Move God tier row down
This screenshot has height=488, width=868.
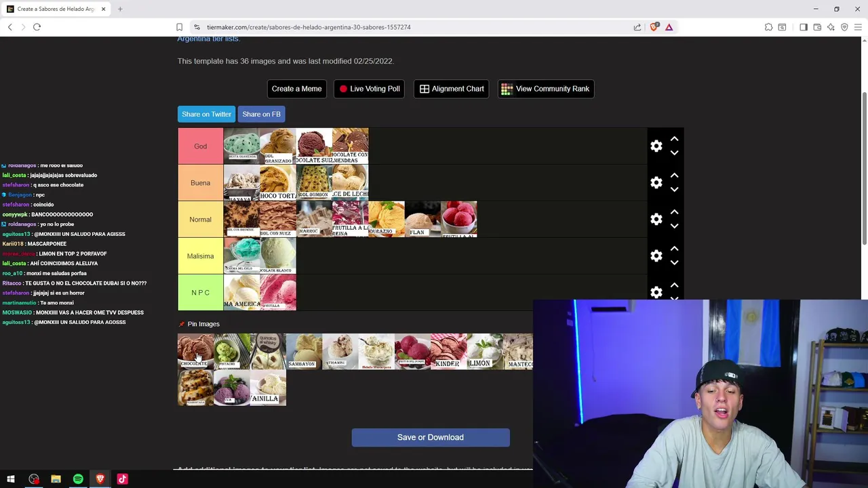(x=674, y=153)
